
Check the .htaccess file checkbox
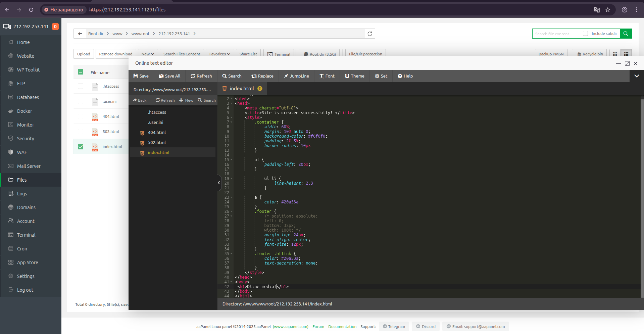[81, 86]
